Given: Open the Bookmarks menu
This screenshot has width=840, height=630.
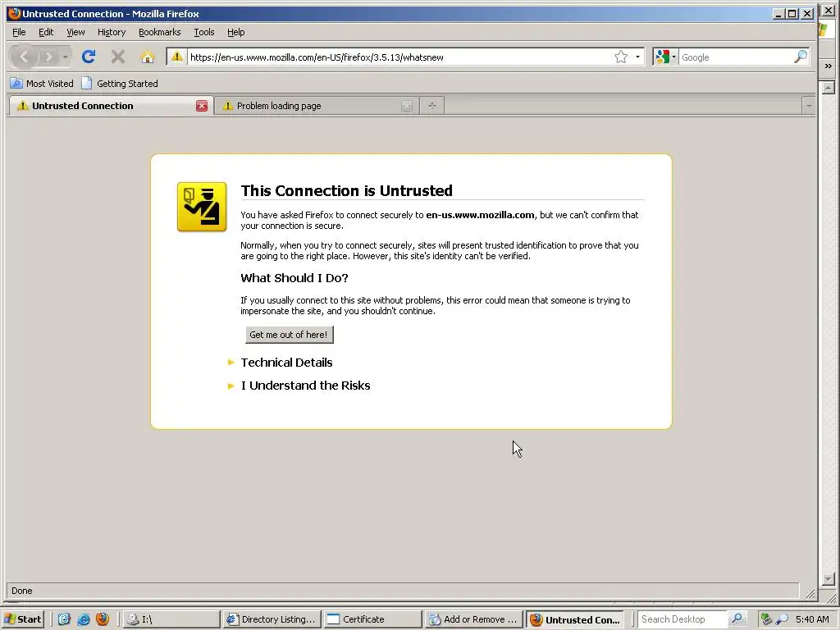Looking at the screenshot, I should click(x=160, y=32).
